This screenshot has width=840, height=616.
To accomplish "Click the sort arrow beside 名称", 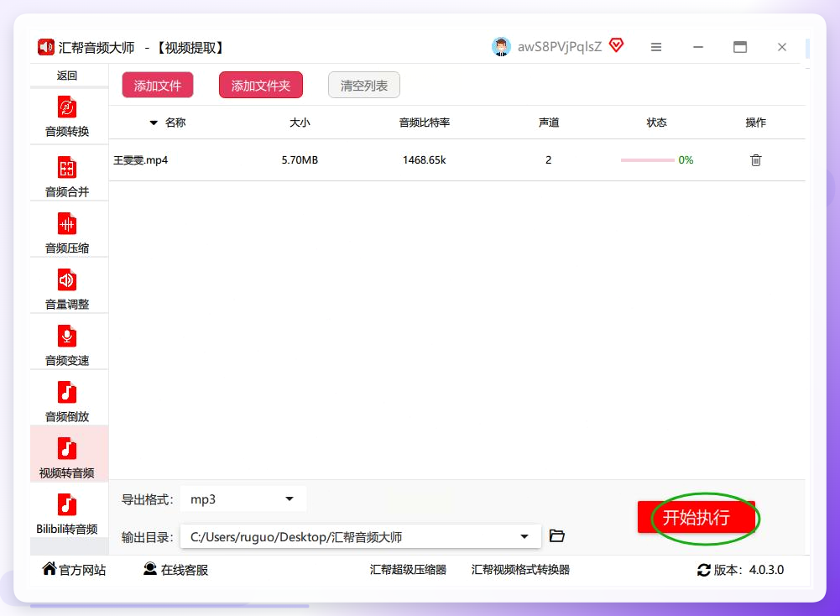I will [x=154, y=123].
